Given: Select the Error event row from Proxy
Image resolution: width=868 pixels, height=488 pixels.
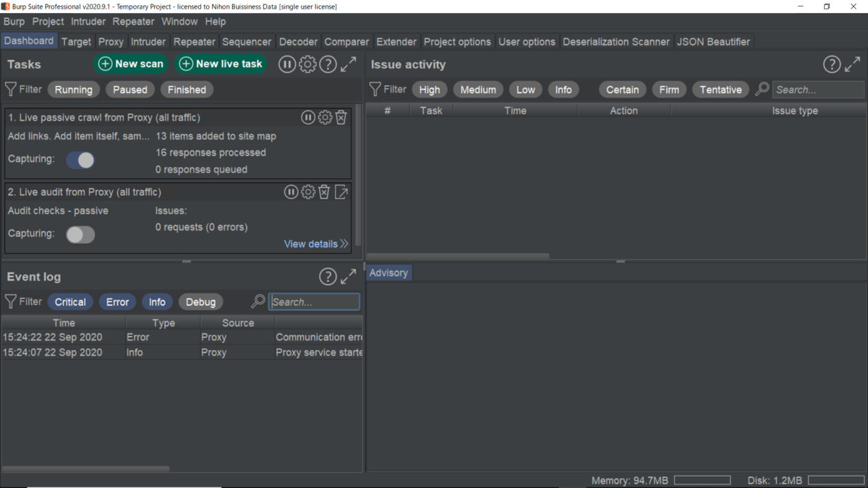Looking at the screenshot, I should [182, 337].
